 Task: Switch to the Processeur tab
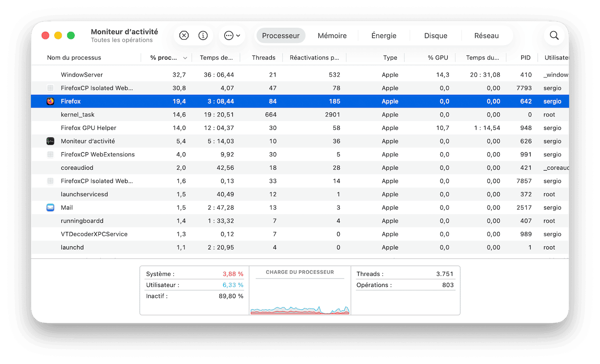click(281, 35)
